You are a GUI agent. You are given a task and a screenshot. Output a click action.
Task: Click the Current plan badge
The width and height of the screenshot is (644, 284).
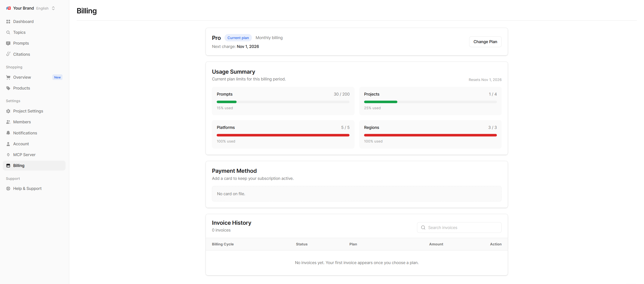pos(238,38)
